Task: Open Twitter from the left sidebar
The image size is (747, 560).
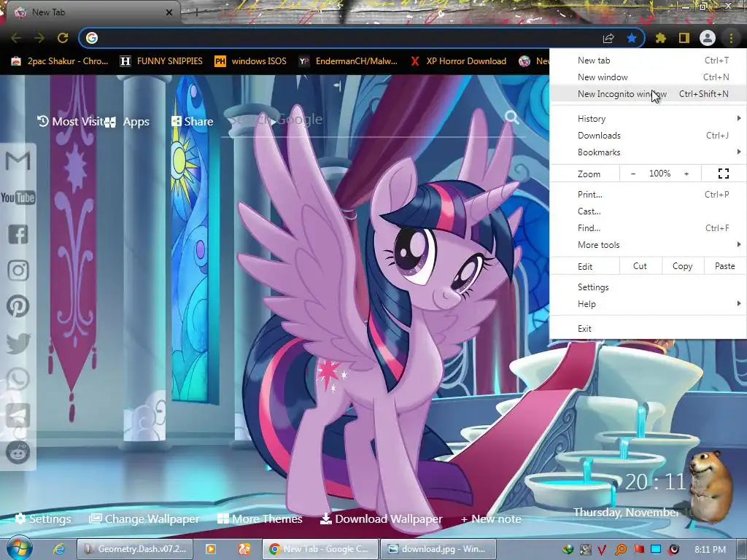Action: pyautogui.click(x=18, y=343)
